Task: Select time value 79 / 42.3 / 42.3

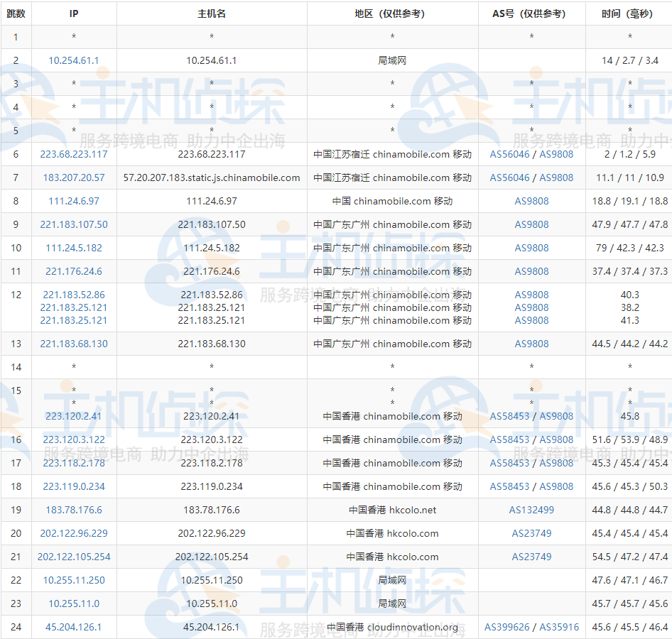Action: click(629, 248)
